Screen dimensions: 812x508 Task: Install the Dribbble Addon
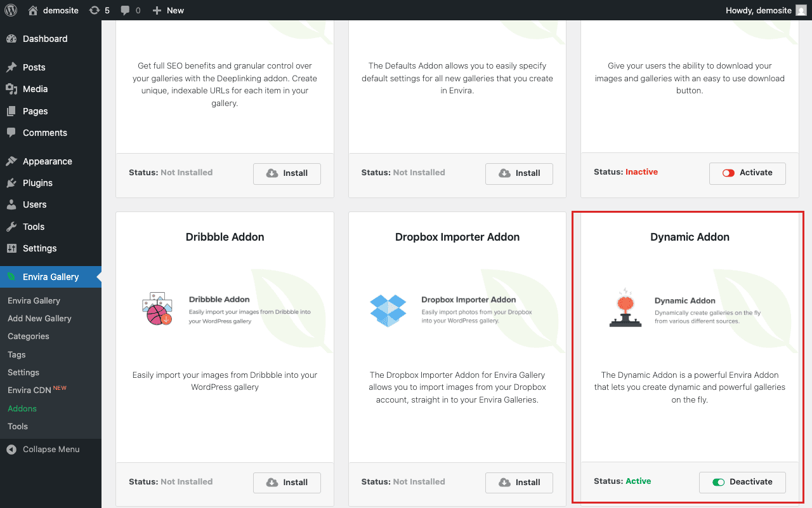pyautogui.click(x=287, y=482)
